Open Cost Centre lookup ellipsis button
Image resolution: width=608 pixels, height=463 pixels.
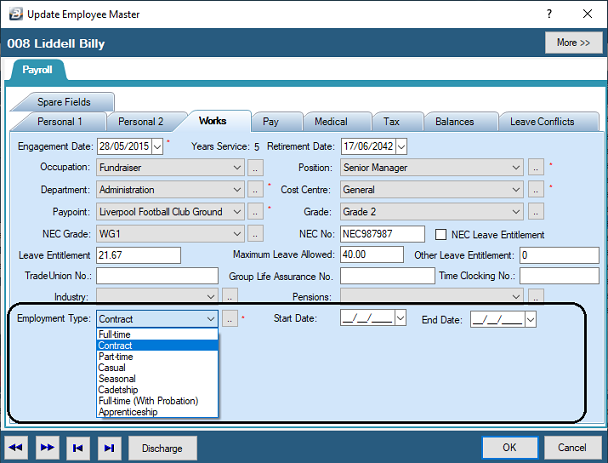coord(535,190)
